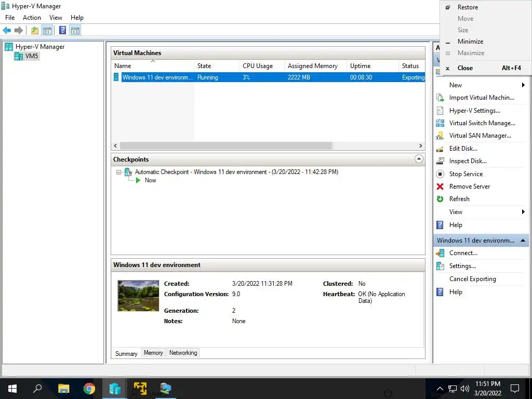The height and width of the screenshot is (399, 532).
Task: Click the Stop Service icon
Action: (440, 174)
